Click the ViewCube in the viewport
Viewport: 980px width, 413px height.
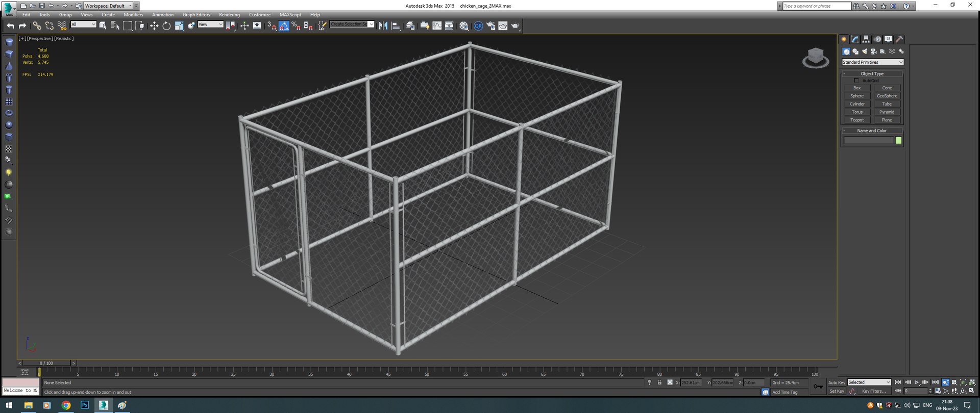[x=816, y=57]
